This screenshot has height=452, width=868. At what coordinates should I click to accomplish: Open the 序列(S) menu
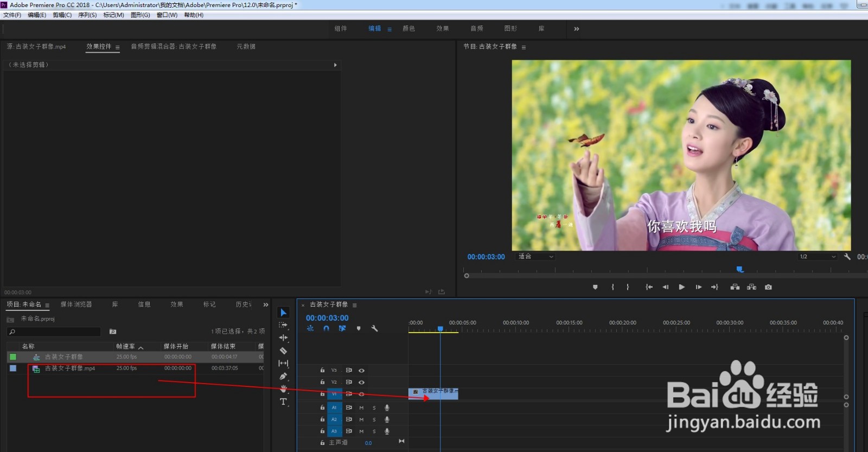87,15
